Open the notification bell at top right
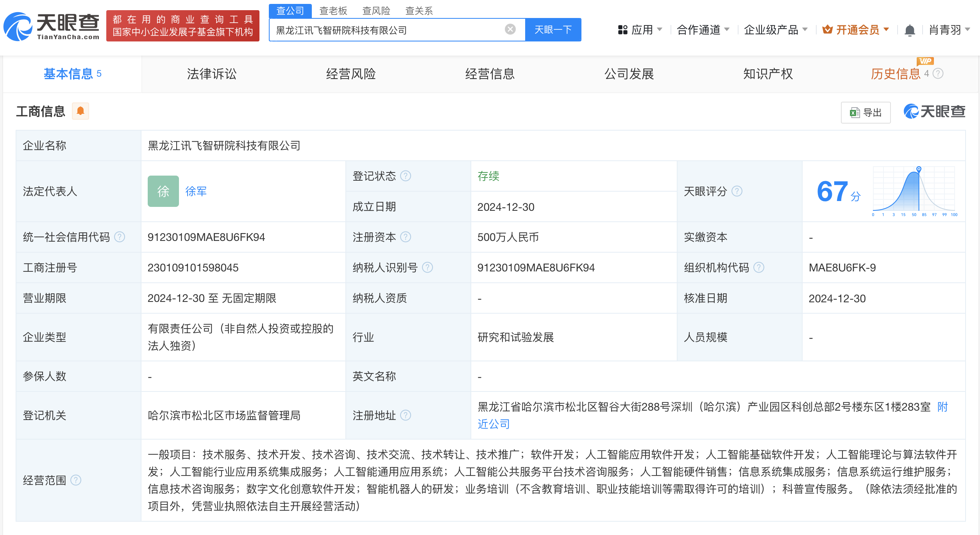980x535 pixels. coord(910,30)
